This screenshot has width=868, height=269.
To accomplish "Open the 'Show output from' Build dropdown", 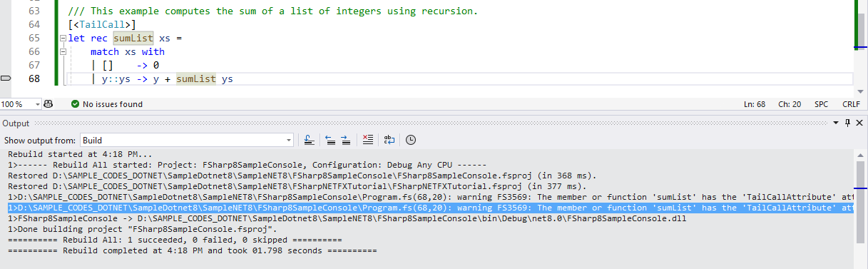I will click(186, 140).
